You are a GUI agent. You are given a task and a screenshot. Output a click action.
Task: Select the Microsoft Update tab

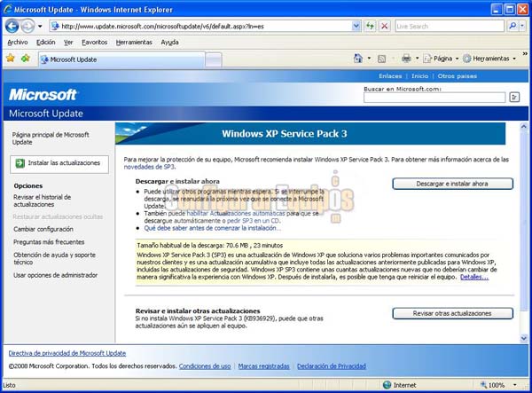click(x=121, y=59)
